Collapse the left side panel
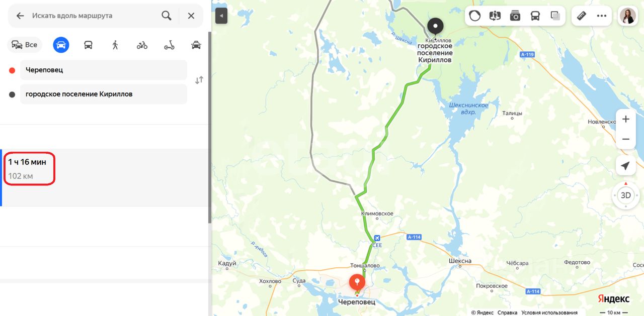644x316 pixels. 221,16
